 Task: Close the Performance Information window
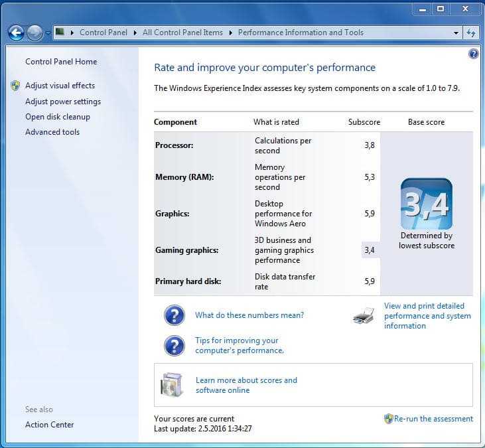(x=465, y=9)
